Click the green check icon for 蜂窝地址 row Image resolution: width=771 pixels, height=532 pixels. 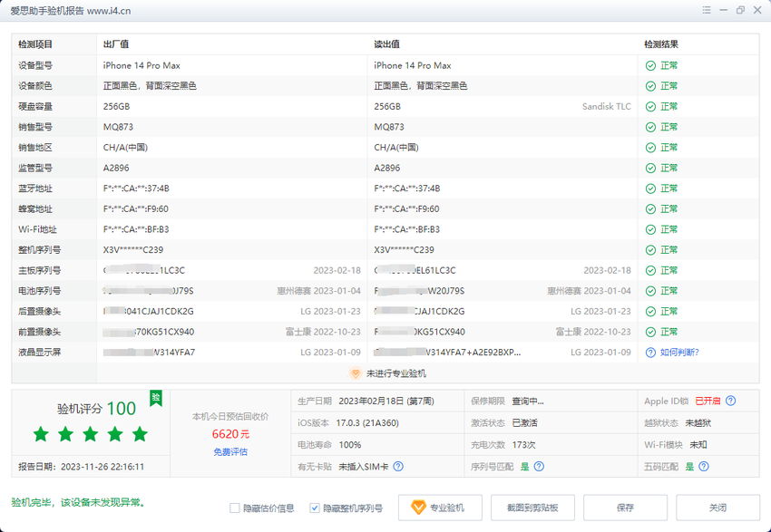pyautogui.click(x=650, y=208)
